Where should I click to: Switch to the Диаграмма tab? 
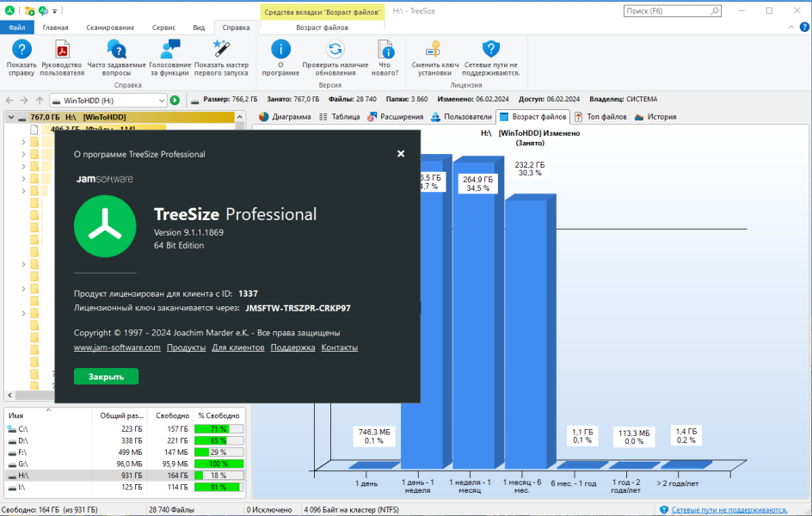click(286, 117)
